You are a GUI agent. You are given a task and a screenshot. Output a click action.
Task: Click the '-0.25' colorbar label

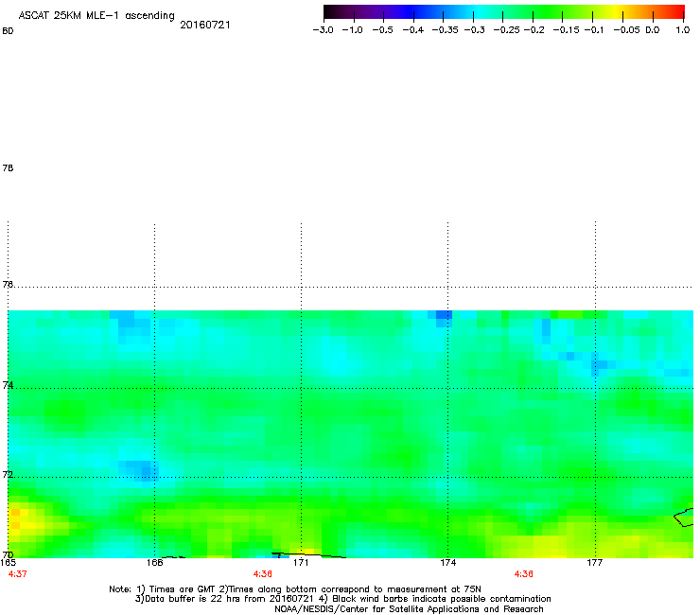click(x=507, y=30)
